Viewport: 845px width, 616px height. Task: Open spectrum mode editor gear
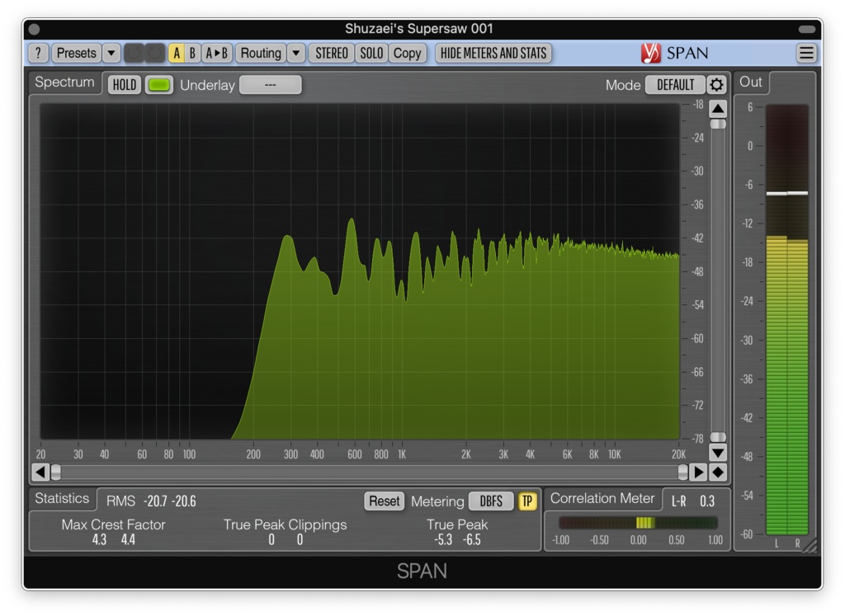716,85
